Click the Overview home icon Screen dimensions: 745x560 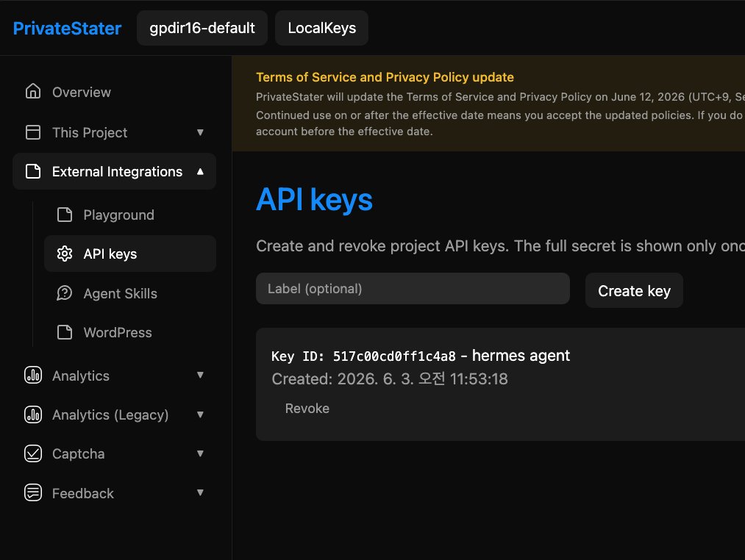point(33,91)
